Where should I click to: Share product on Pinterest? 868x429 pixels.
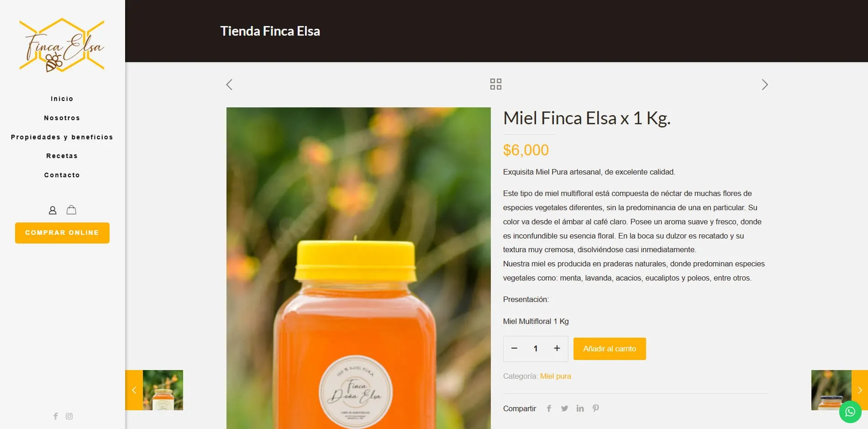[x=595, y=408]
